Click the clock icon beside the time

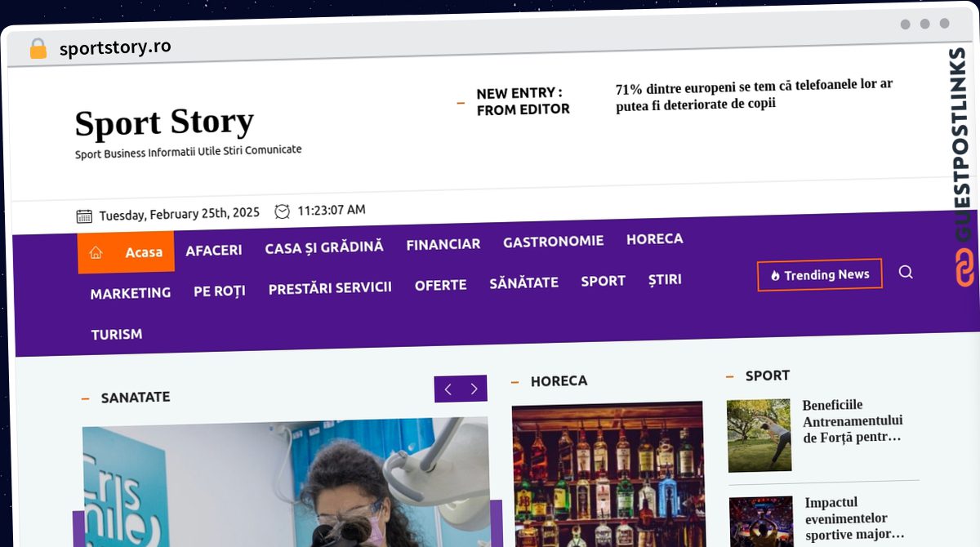click(x=283, y=211)
